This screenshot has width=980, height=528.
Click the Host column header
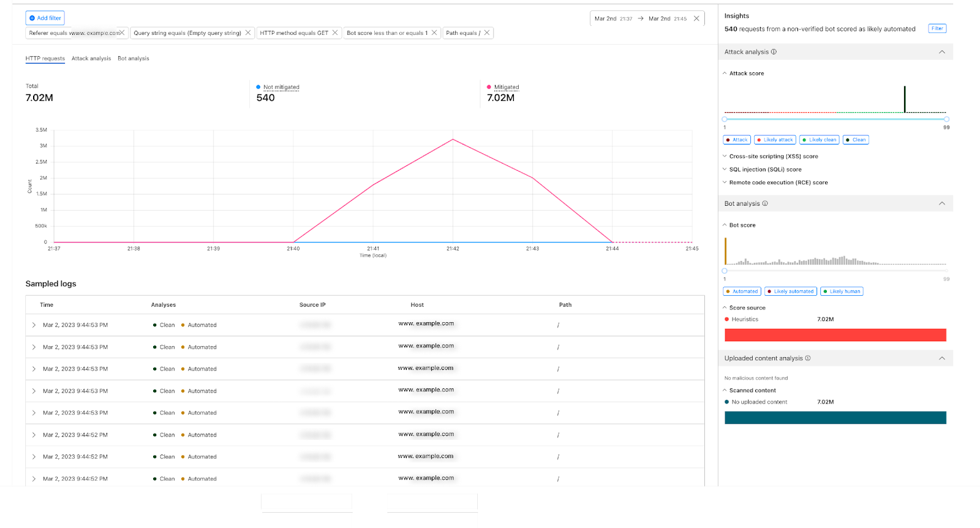click(417, 305)
